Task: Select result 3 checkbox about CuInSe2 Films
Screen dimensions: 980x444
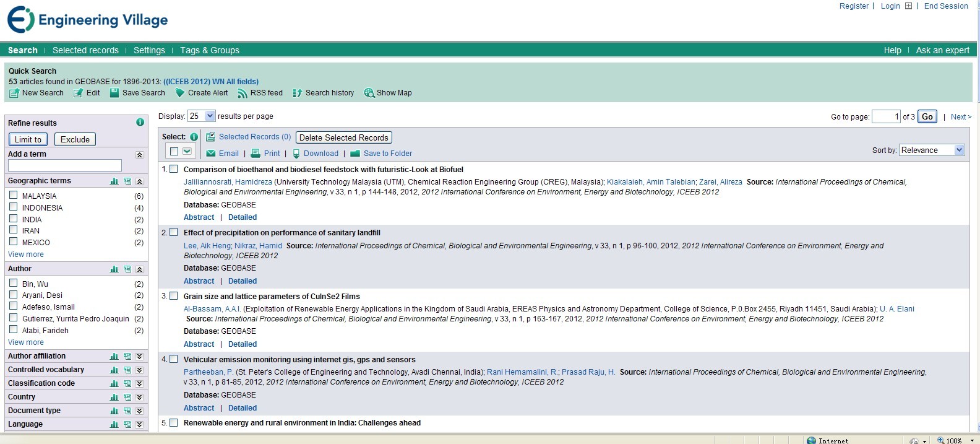Action: 174,296
